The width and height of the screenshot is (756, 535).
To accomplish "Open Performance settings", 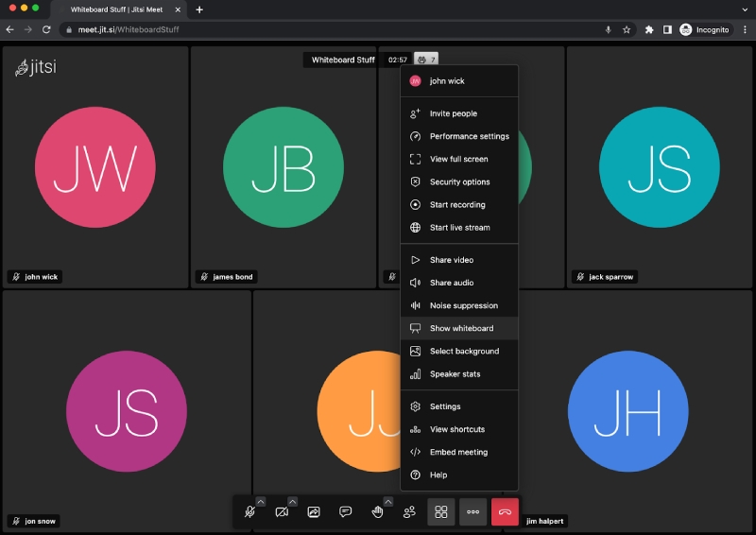I will click(x=459, y=136).
